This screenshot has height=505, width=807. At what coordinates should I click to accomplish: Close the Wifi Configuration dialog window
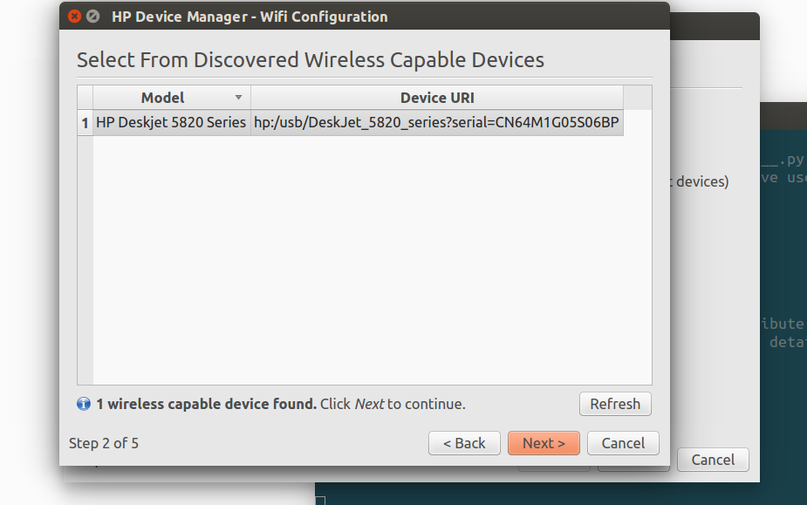pos(75,17)
